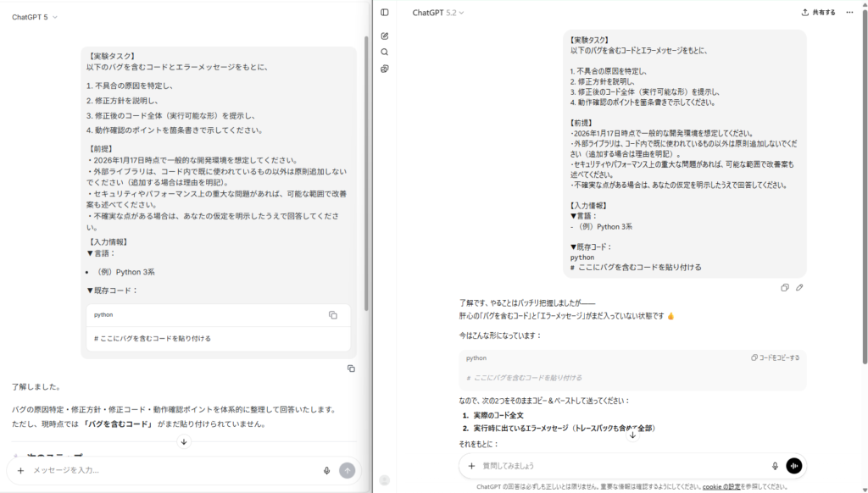Click the copy icon under the right user message
This screenshot has width=868, height=493.
[785, 288]
